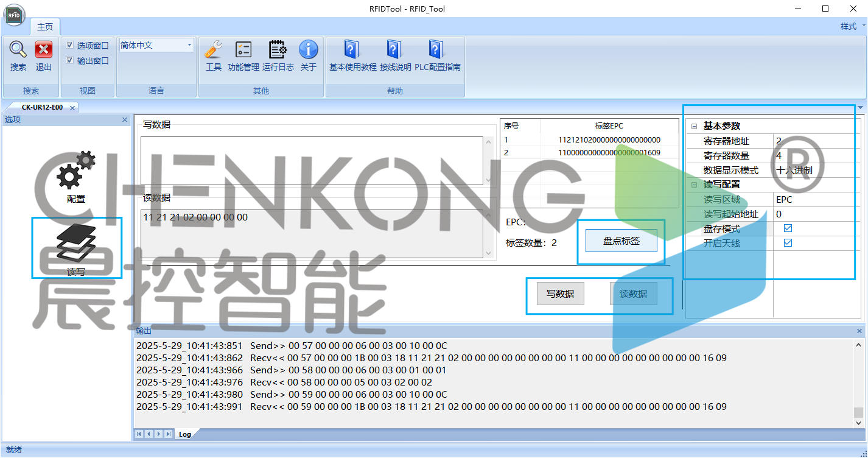Edit the 寄存器地址 value 2
868x458 pixels.
[816, 141]
